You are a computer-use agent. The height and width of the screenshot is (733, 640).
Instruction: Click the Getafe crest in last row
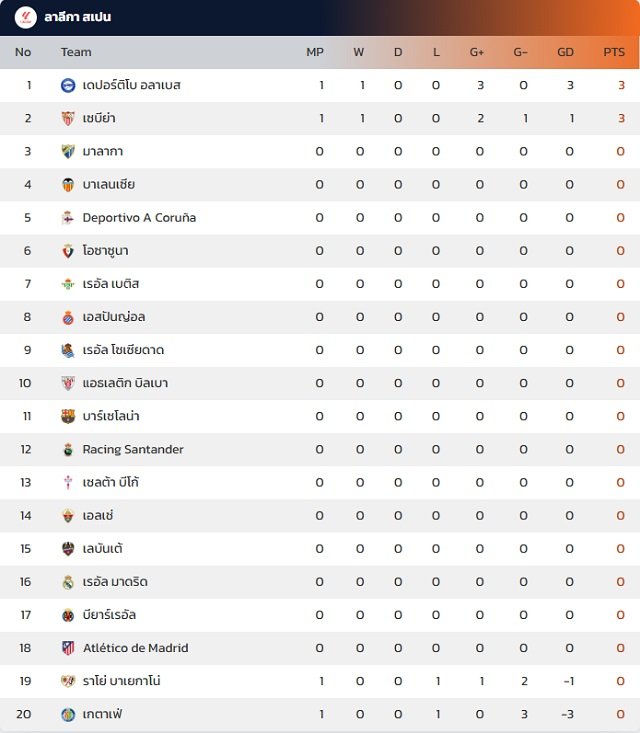[68, 714]
